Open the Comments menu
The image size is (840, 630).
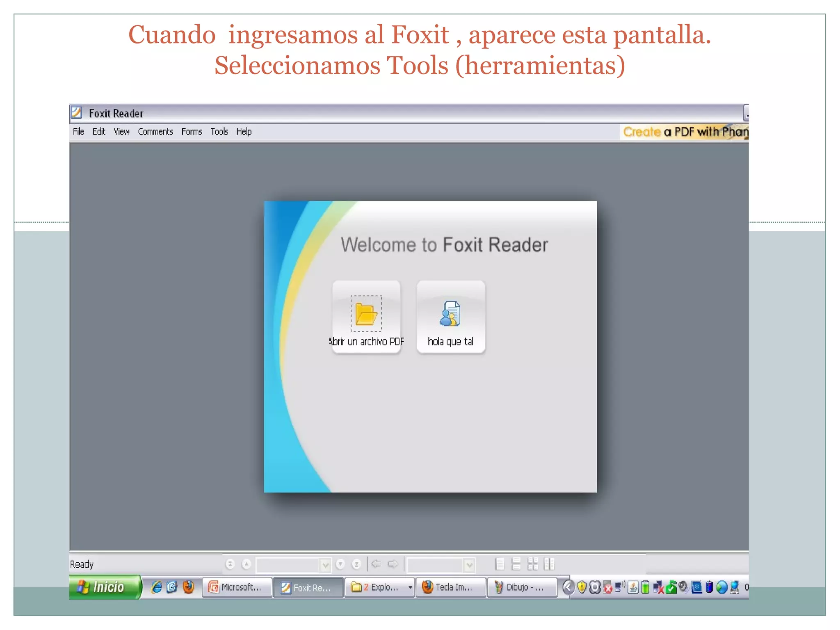(x=155, y=132)
